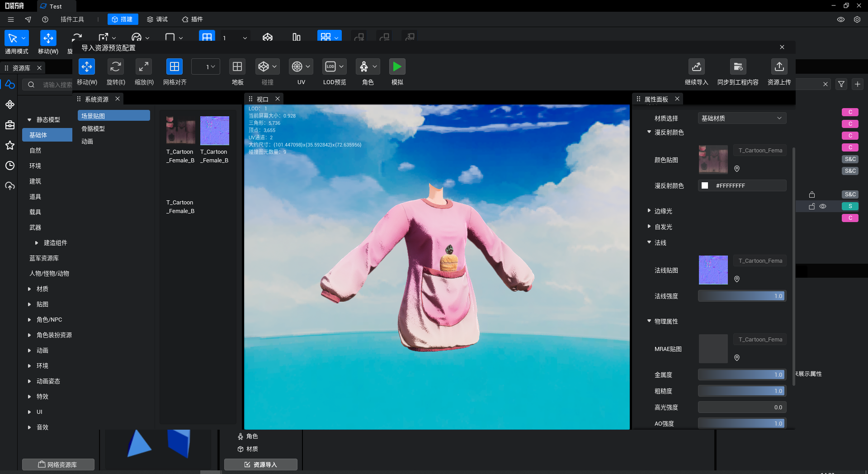Toggle the eye visibility icon in right panel
This screenshot has height=474, width=868.
(x=823, y=206)
